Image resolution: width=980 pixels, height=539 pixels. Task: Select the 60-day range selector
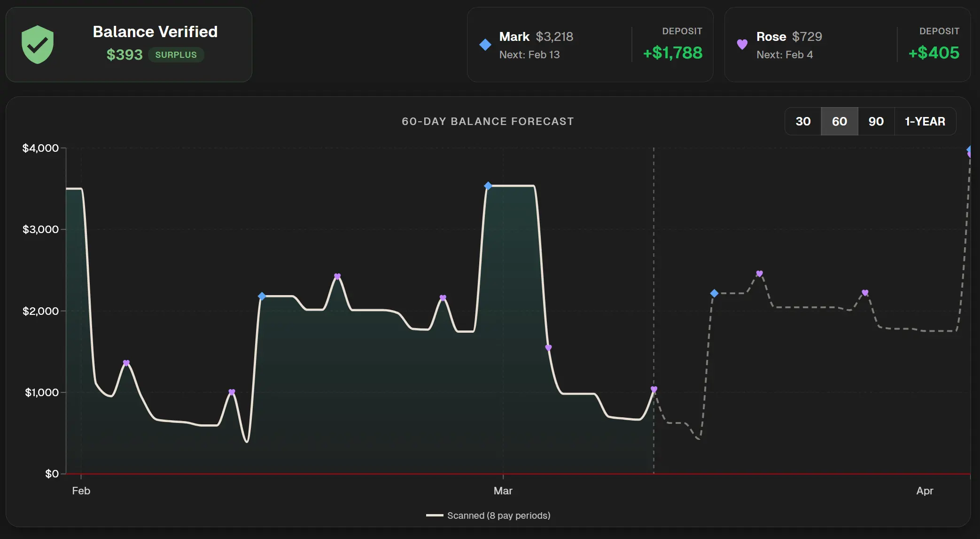click(x=840, y=121)
